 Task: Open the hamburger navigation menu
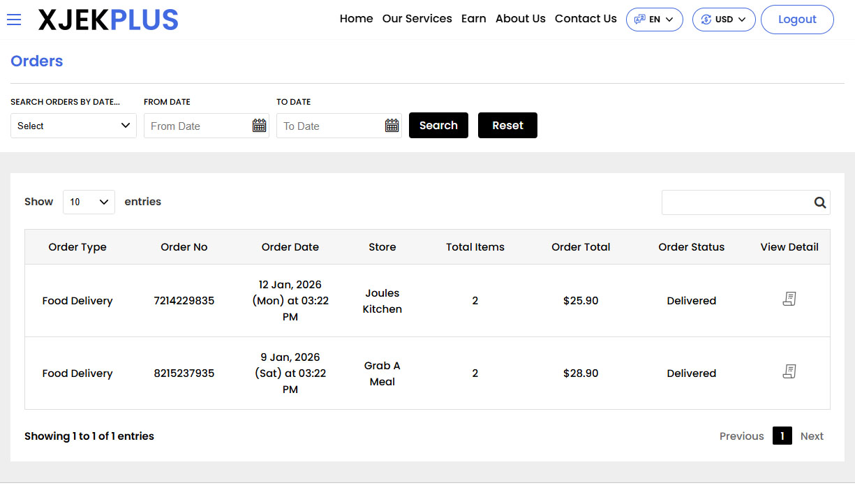(14, 20)
